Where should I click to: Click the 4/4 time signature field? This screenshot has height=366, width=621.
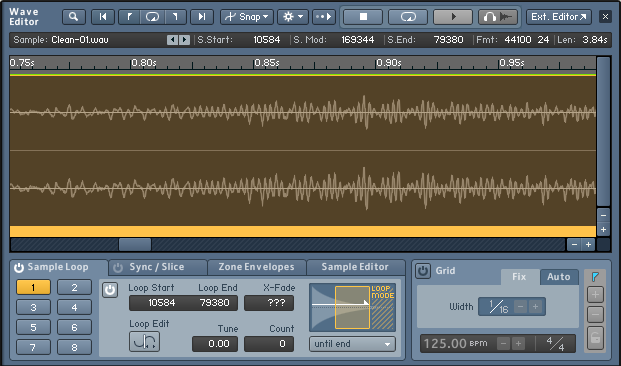(556, 344)
